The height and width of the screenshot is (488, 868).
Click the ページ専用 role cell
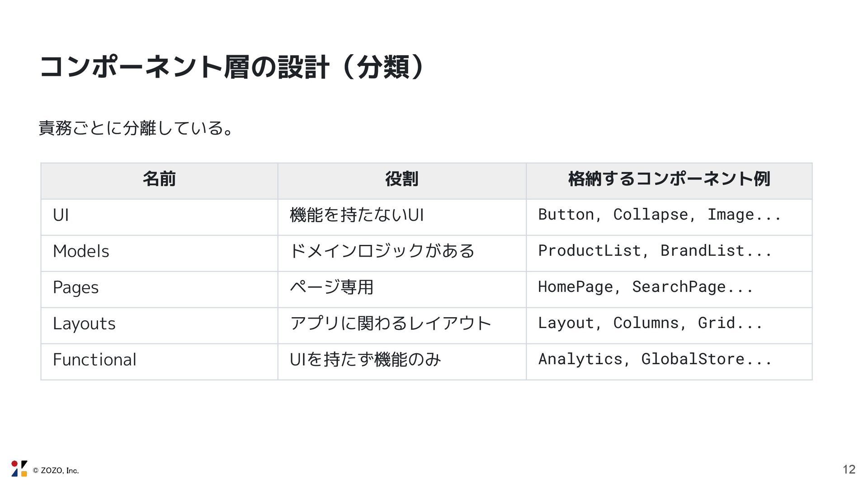402,290
